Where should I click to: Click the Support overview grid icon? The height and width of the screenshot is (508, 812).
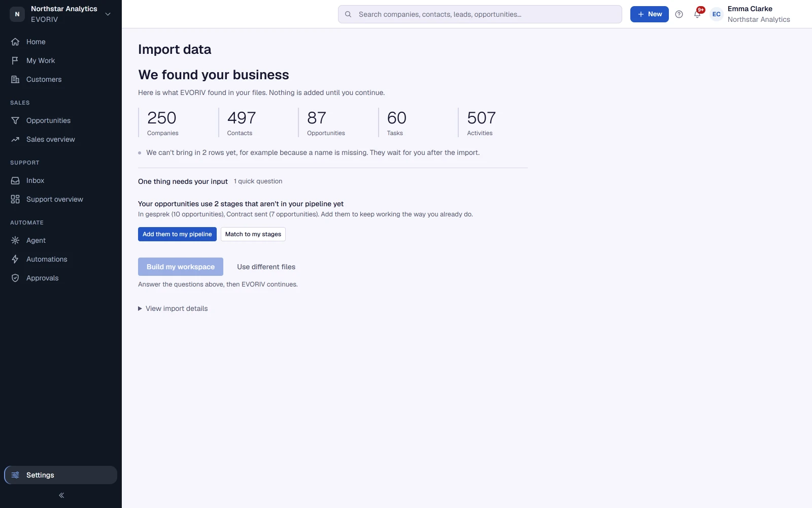click(x=15, y=199)
